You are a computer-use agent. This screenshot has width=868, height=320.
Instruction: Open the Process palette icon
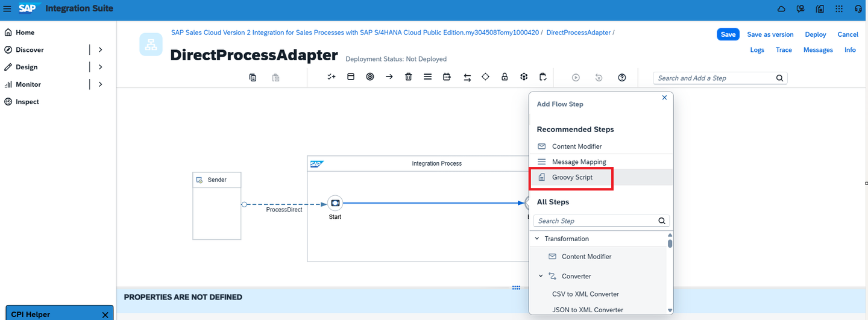351,77
